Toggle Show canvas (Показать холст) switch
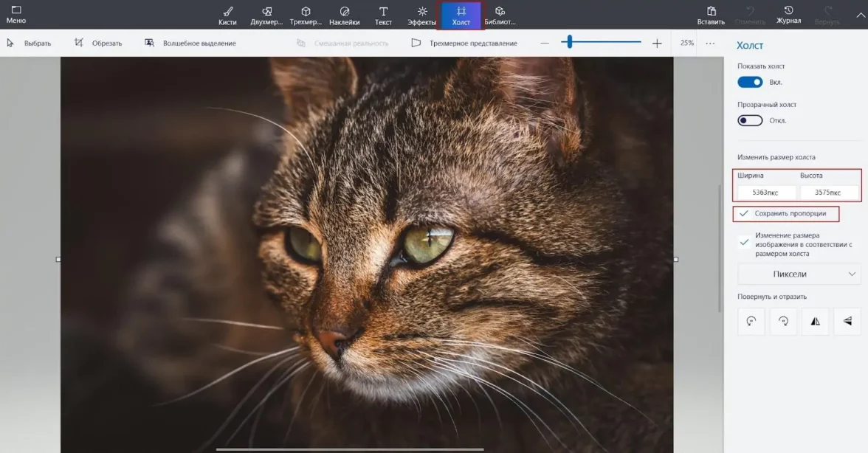Image resolution: width=868 pixels, height=453 pixels. [750, 82]
